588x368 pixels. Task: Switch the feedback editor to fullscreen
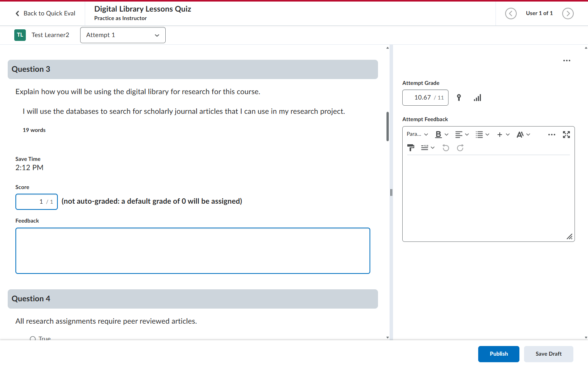click(566, 134)
